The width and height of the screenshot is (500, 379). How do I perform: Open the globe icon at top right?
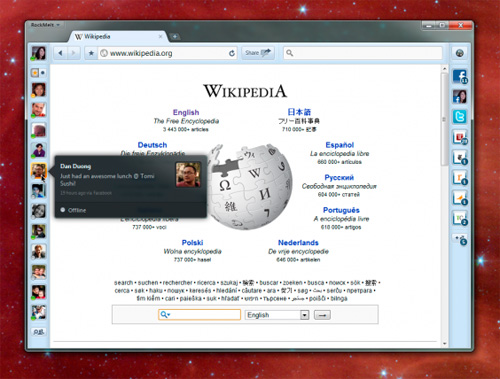click(460, 53)
